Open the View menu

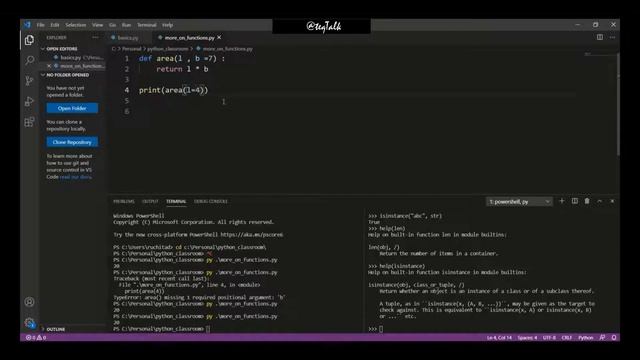97,25
